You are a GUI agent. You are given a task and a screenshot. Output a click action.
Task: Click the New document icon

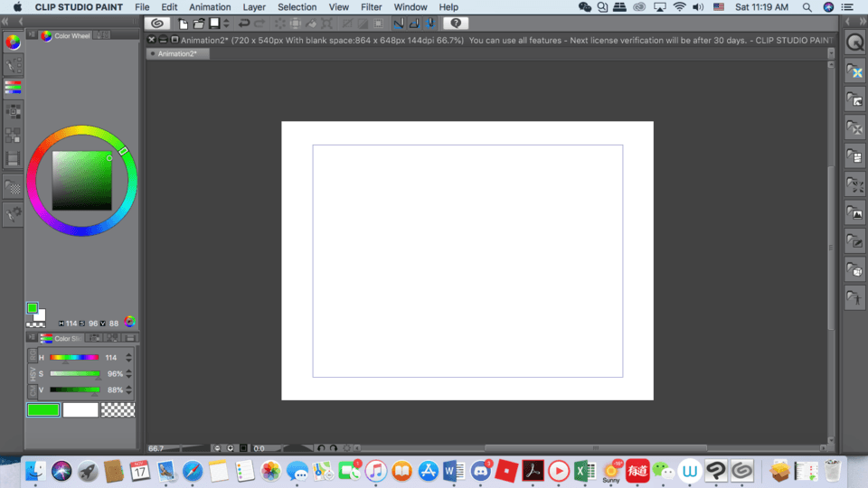(x=184, y=23)
